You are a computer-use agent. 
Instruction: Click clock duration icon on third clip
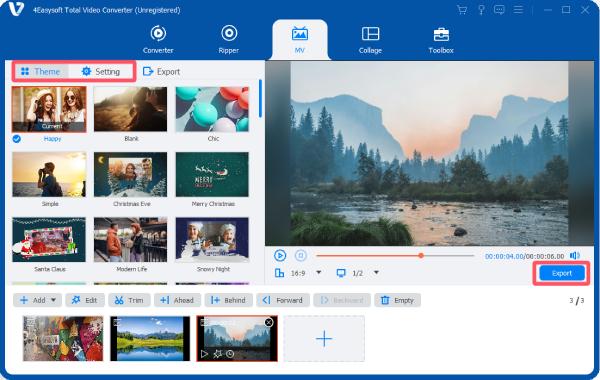coord(230,354)
